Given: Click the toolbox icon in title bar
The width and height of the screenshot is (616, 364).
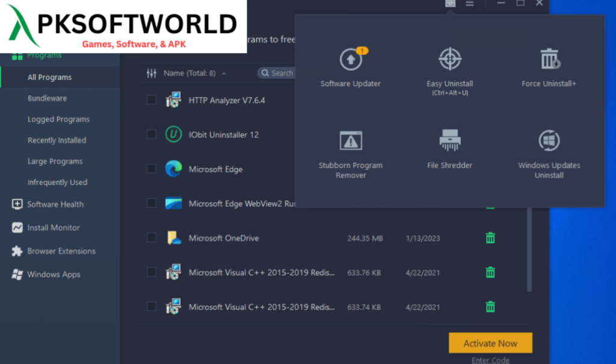Looking at the screenshot, I should [x=450, y=4].
